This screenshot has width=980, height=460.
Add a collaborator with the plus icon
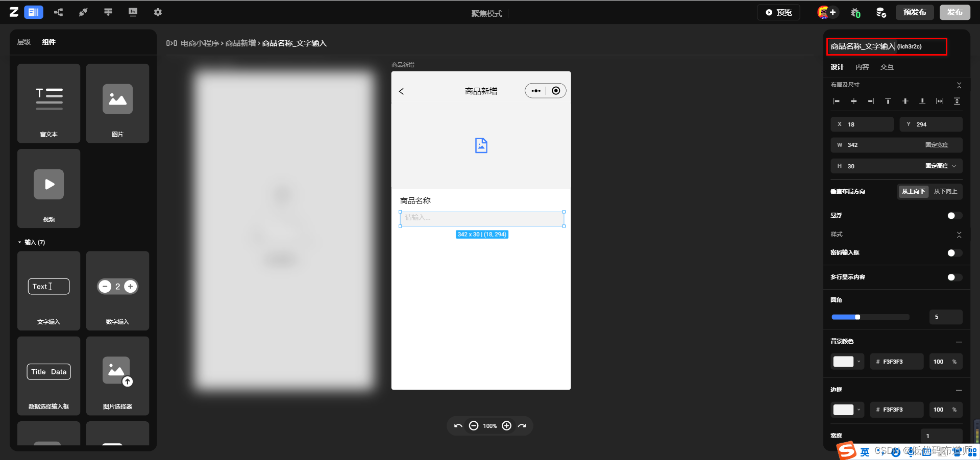click(x=833, y=12)
